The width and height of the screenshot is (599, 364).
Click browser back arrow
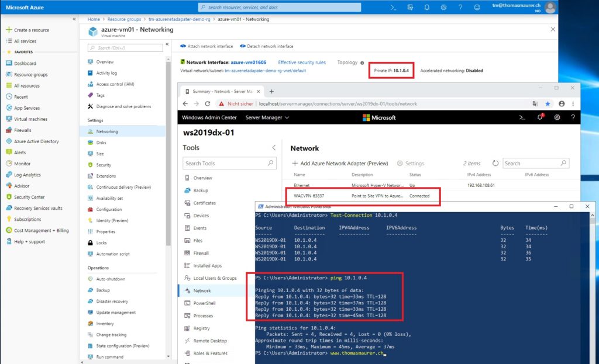185,104
